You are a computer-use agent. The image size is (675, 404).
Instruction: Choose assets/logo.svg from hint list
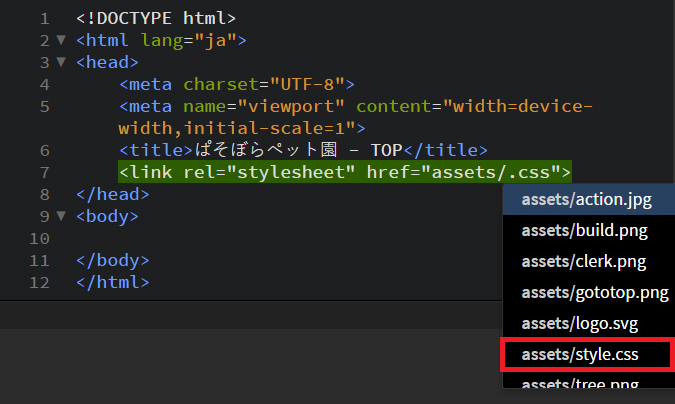point(579,324)
